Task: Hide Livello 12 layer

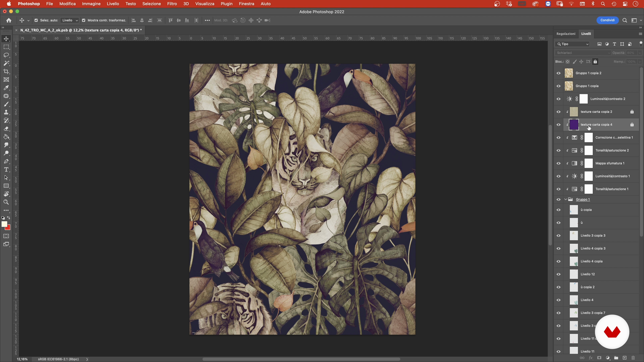Action: (x=558, y=274)
